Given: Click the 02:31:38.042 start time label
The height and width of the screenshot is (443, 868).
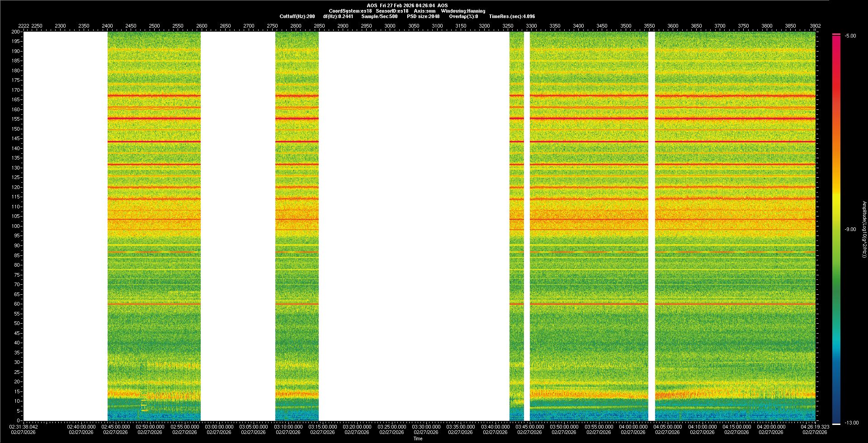Looking at the screenshot, I should 24,427.
